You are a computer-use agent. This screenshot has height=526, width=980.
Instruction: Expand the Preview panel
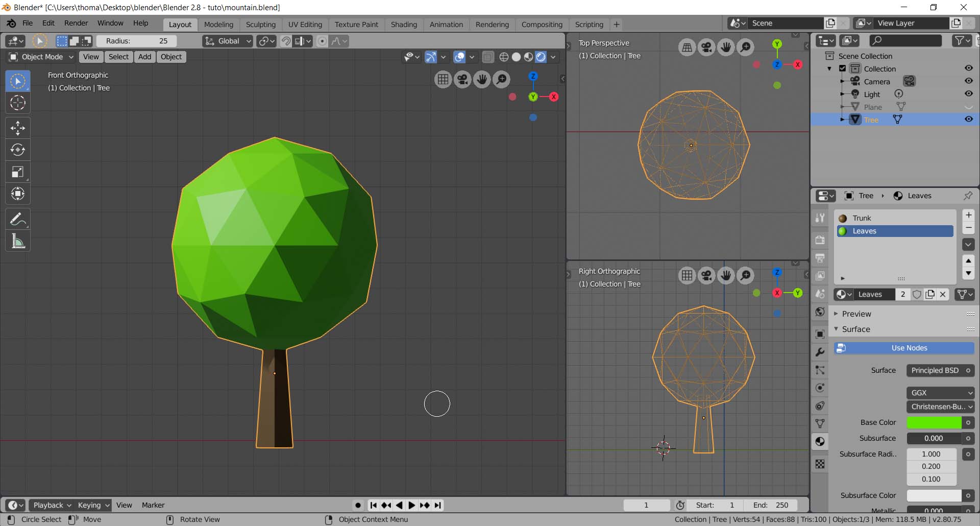pyautogui.click(x=856, y=314)
